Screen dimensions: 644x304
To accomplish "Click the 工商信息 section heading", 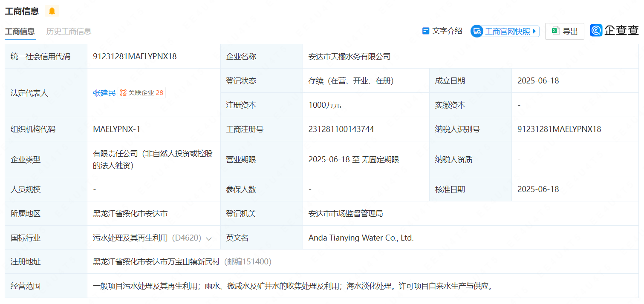I will (x=22, y=11).
